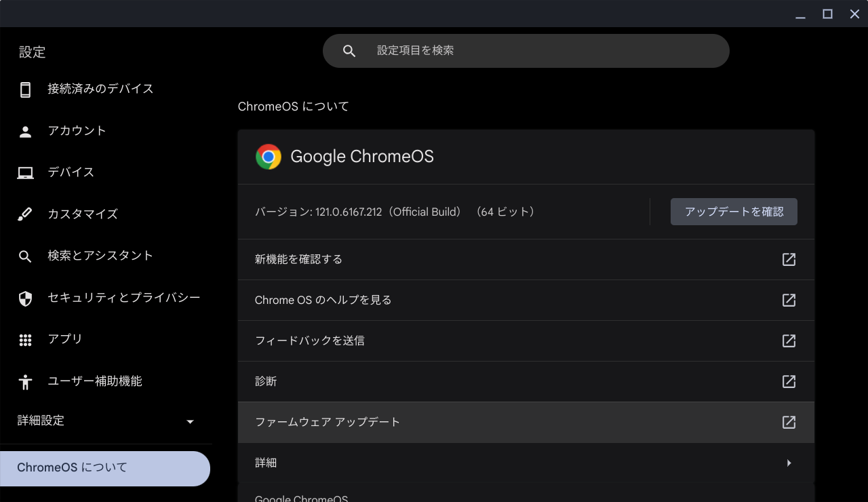Select the アカウント person icon in sidebar
Screen dimensions: 868x502
[25, 130]
